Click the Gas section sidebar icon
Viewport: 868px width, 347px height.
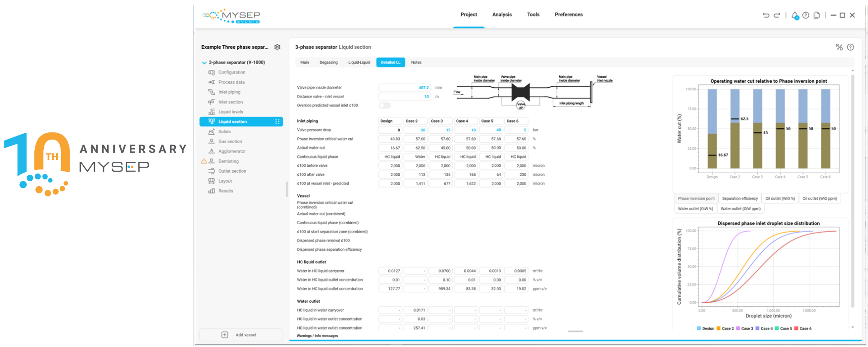pos(211,141)
